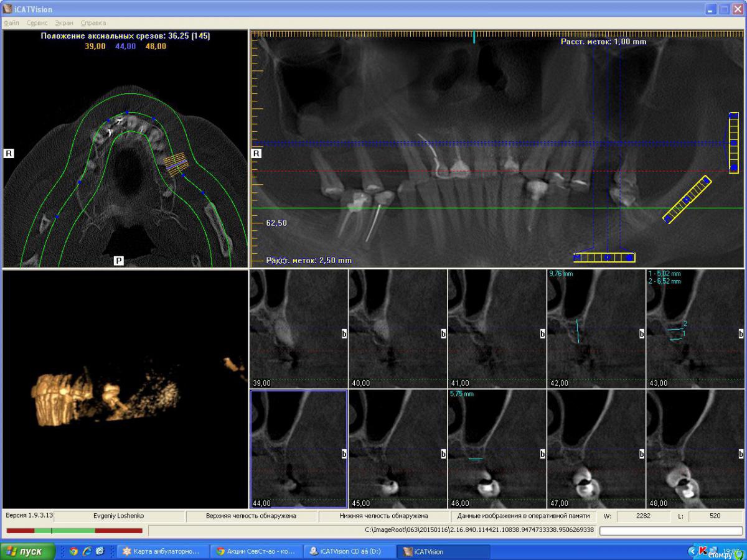Switch to iCATVision CD (D:) taskbar window
747x560 pixels.
coord(350,551)
